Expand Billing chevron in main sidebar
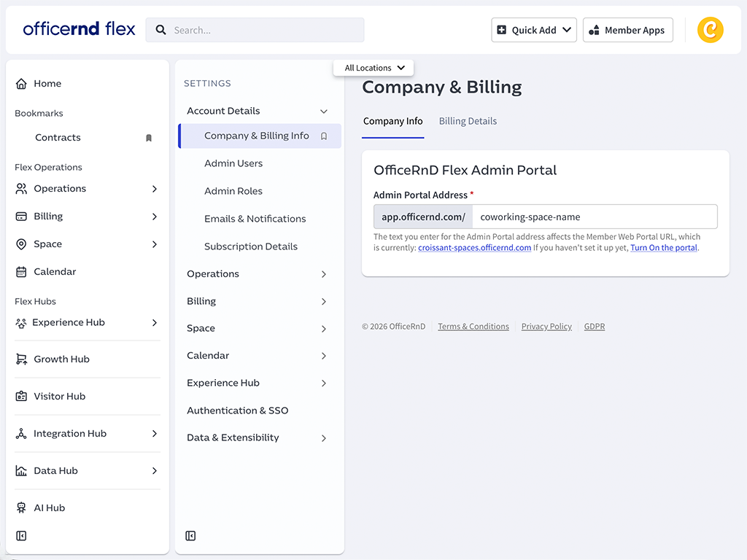The image size is (747, 560). point(155,217)
